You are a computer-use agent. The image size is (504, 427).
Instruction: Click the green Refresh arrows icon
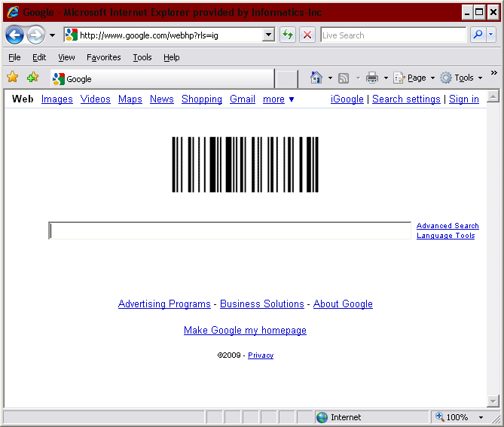pos(288,35)
